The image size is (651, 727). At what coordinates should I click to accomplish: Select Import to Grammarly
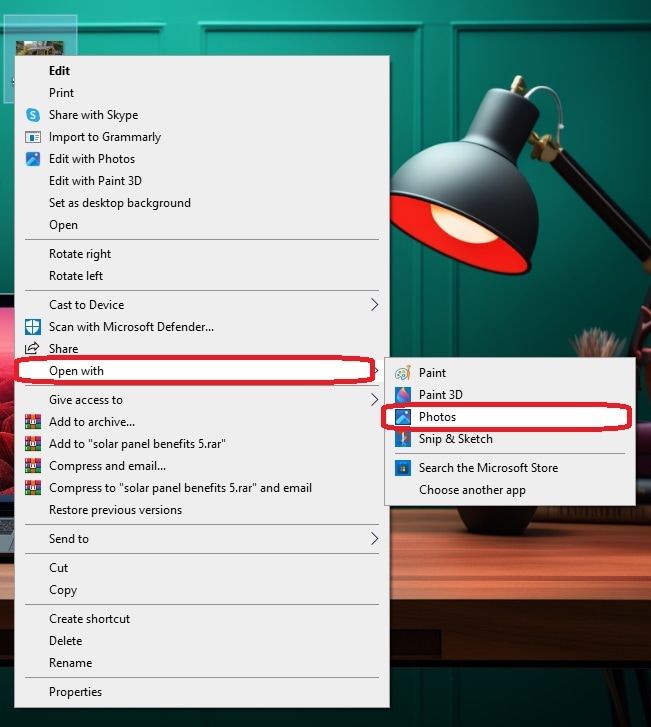tap(202, 137)
